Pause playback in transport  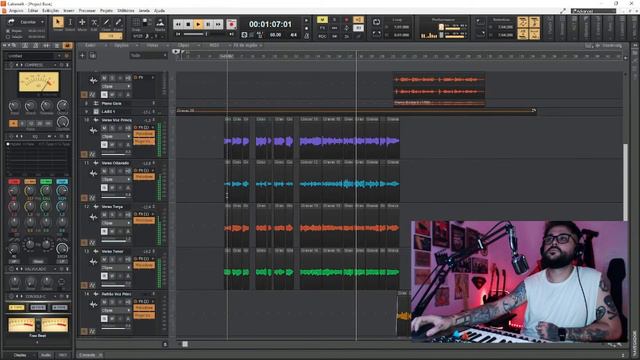pyautogui.click(x=208, y=24)
